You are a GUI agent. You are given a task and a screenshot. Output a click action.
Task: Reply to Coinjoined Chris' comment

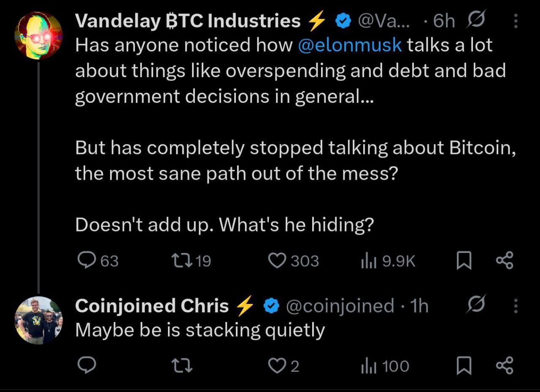[x=87, y=365]
